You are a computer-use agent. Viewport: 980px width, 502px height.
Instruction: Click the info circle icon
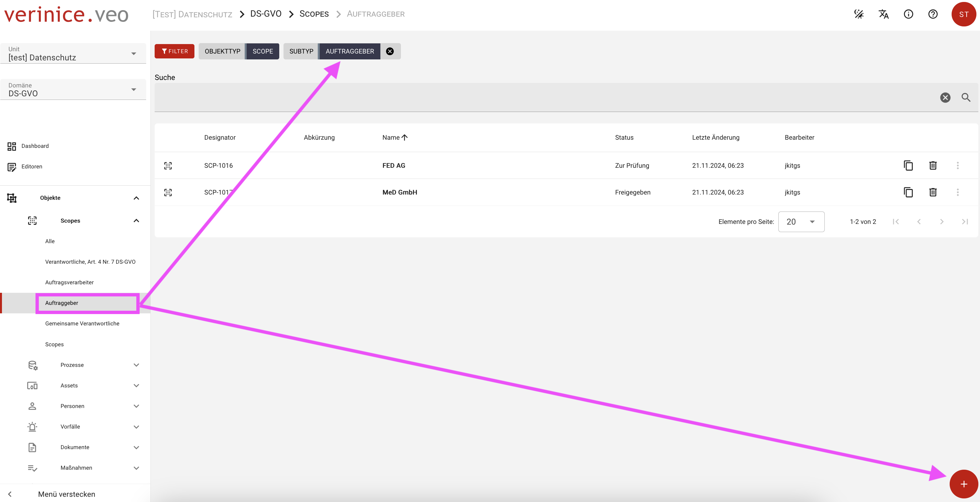[x=908, y=14]
